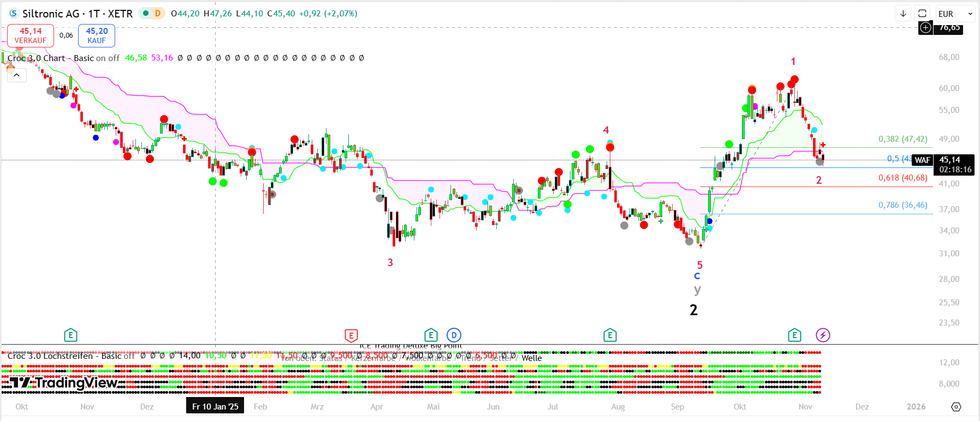Click the TradingView logo
980x421 pixels.
point(63,383)
